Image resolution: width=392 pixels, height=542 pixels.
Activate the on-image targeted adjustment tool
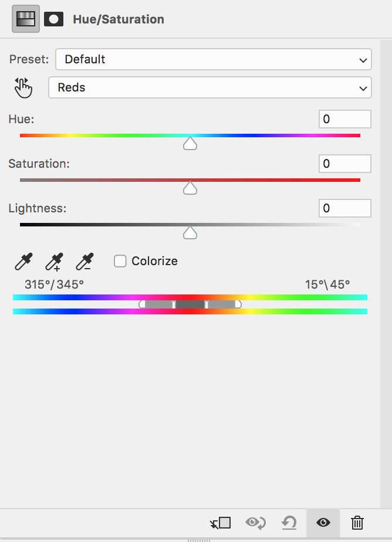point(23,88)
